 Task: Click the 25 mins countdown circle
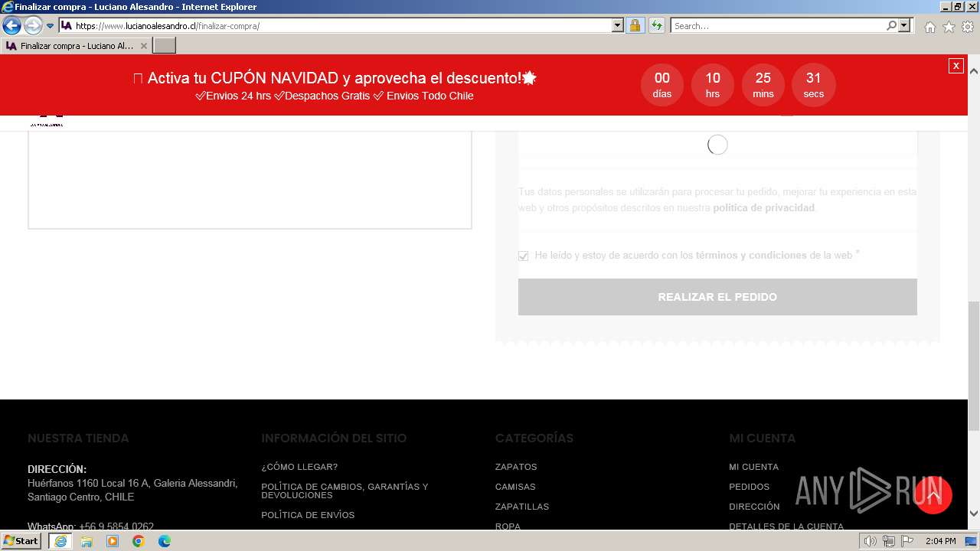click(763, 85)
